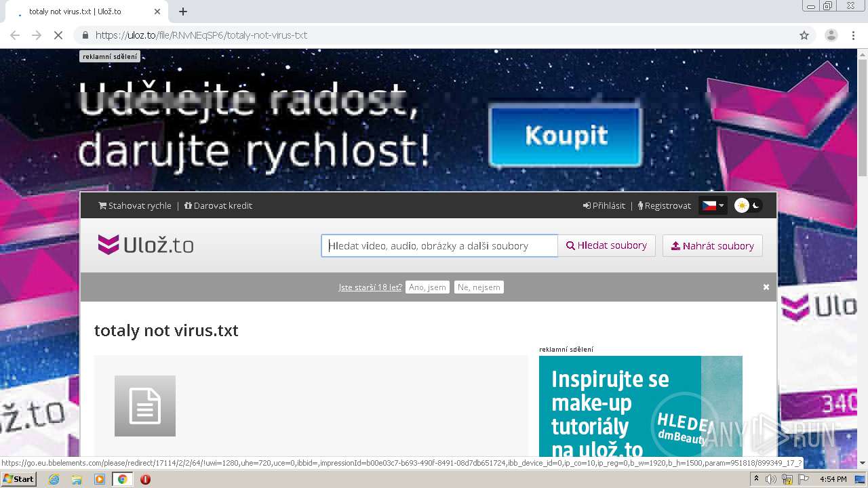
Task: Close the 'totaly not virus.txt' tab
Action: (x=157, y=12)
